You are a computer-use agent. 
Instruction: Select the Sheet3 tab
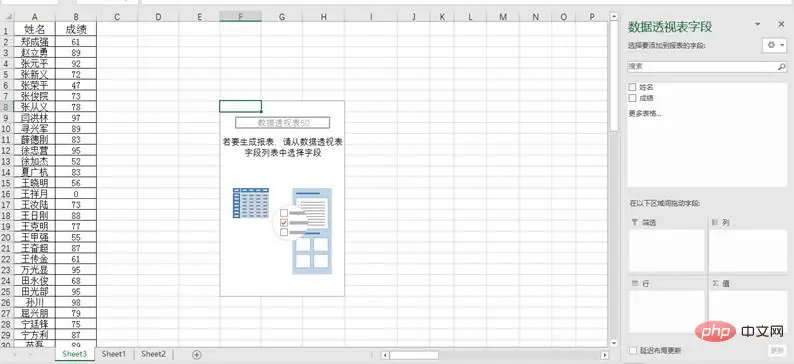[x=74, y=354]
